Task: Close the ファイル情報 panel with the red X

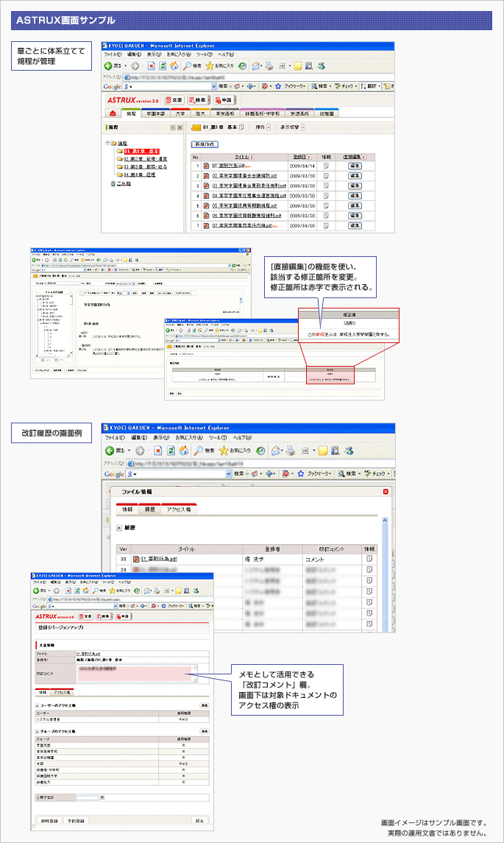Action: pyautogui.click(x=386, y=491)
